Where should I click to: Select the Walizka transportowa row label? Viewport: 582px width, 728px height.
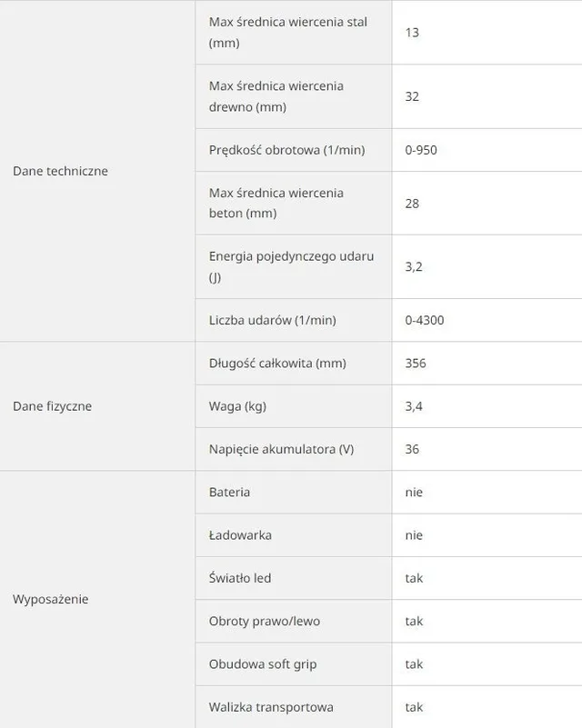coord(271,707)
